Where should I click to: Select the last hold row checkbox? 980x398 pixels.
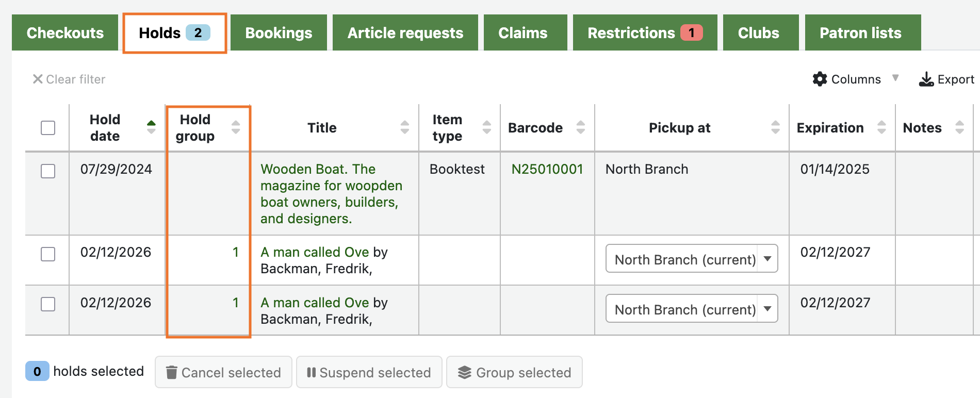coord(48,304)
